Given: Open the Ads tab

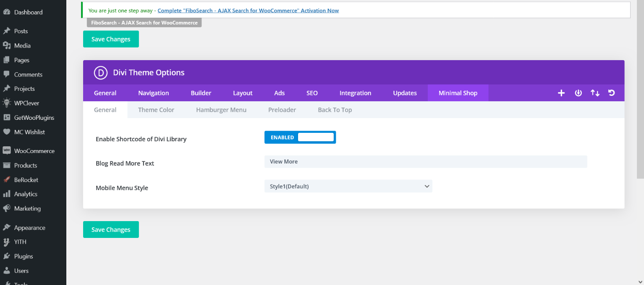Looking at the screenshot, I should click(x=280, y=93).
